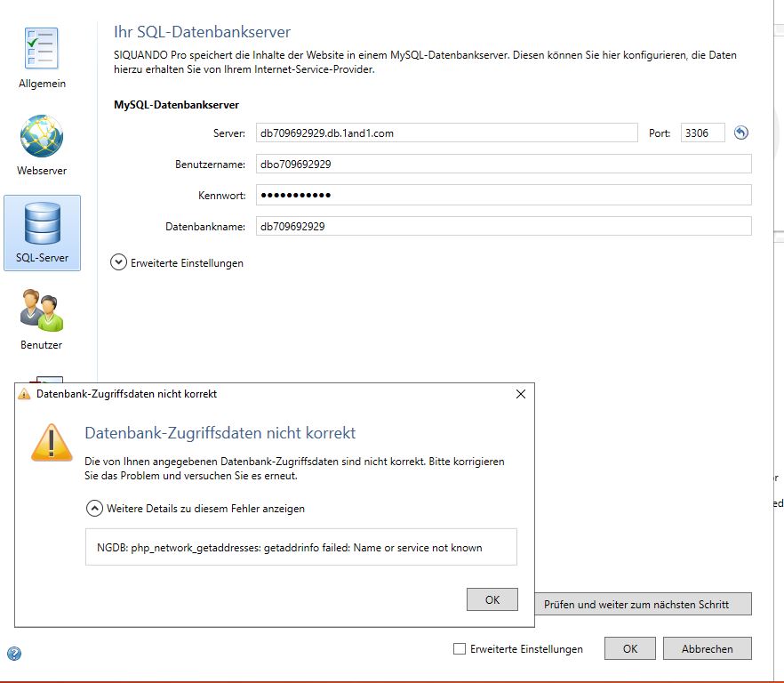Click the blue help question mark icon
This screenshot has width=784, height=683.
pos(14,654)
